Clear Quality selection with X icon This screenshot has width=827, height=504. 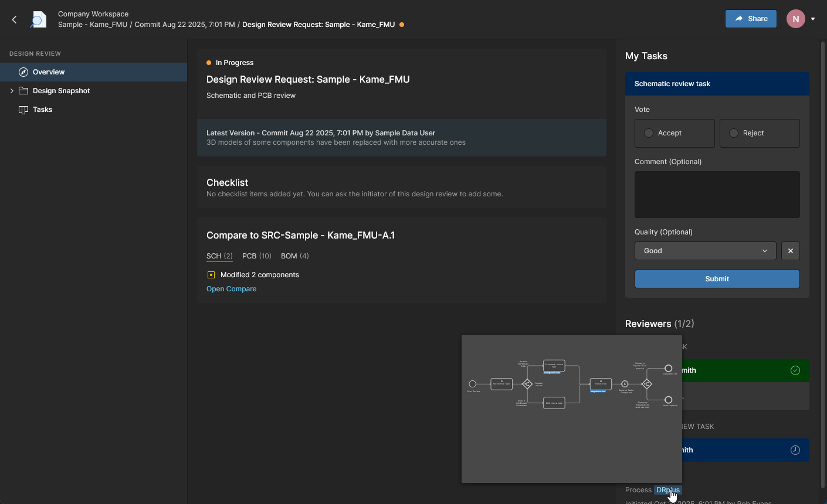point(791,251)
